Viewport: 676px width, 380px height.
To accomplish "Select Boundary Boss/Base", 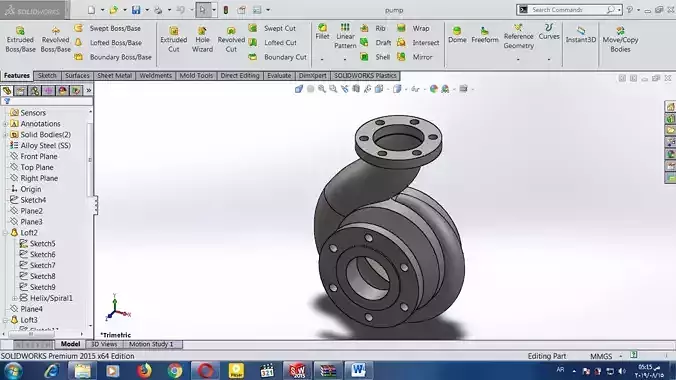I will click(113, 57).
